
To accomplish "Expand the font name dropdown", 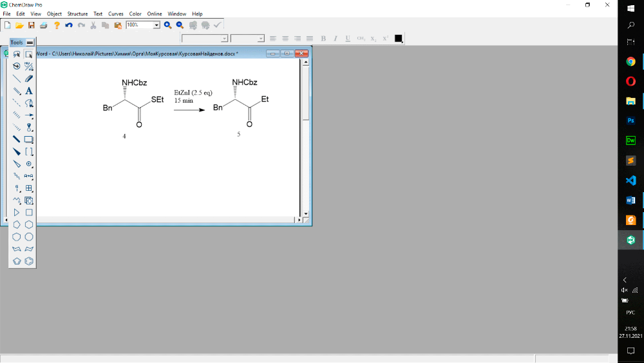I will (x=224, y=39).
